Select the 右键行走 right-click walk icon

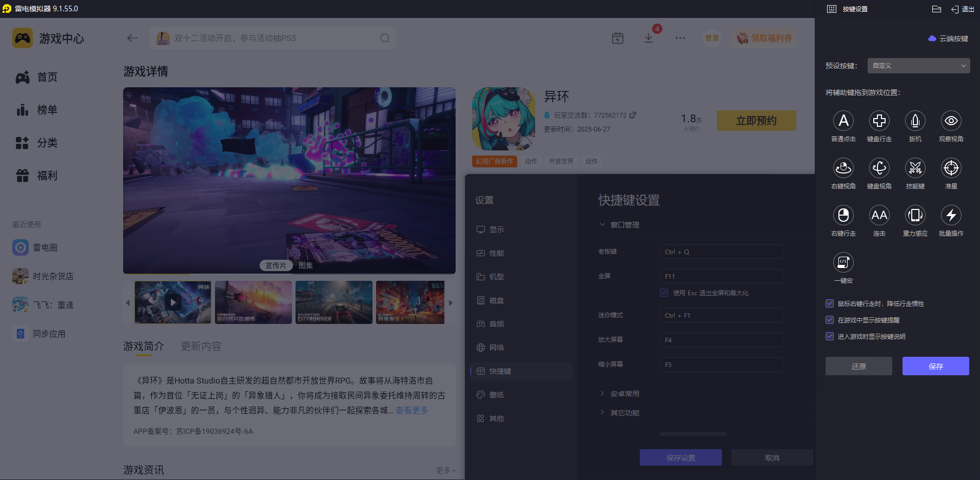click(844, 216)
